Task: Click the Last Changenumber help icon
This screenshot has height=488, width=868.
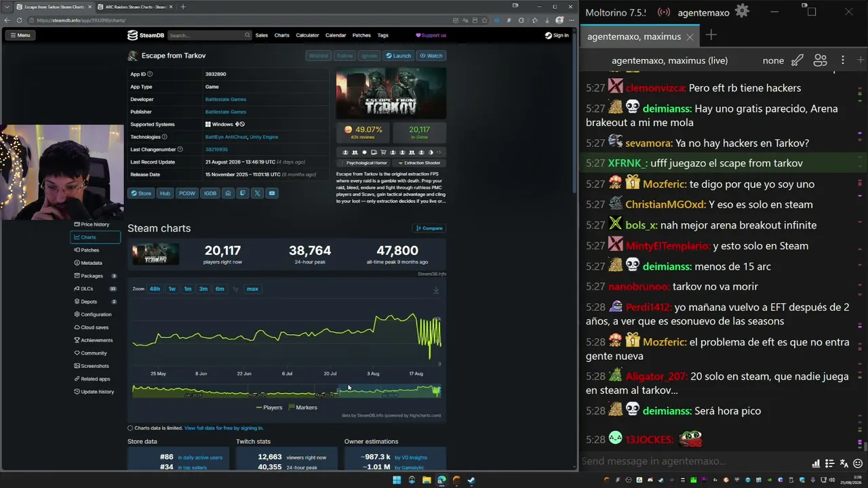Action: coord(180,149)
